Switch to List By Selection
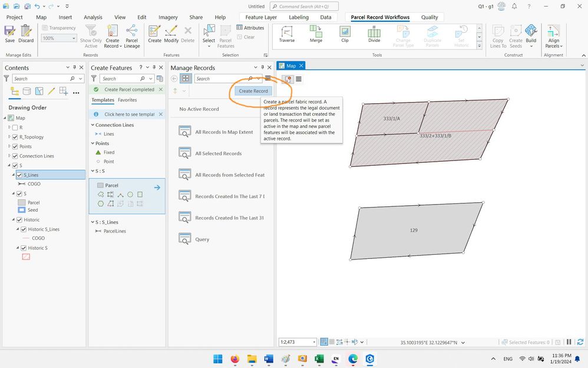The width and height of the screenshot is (588, 368). [x=39, y=91]
